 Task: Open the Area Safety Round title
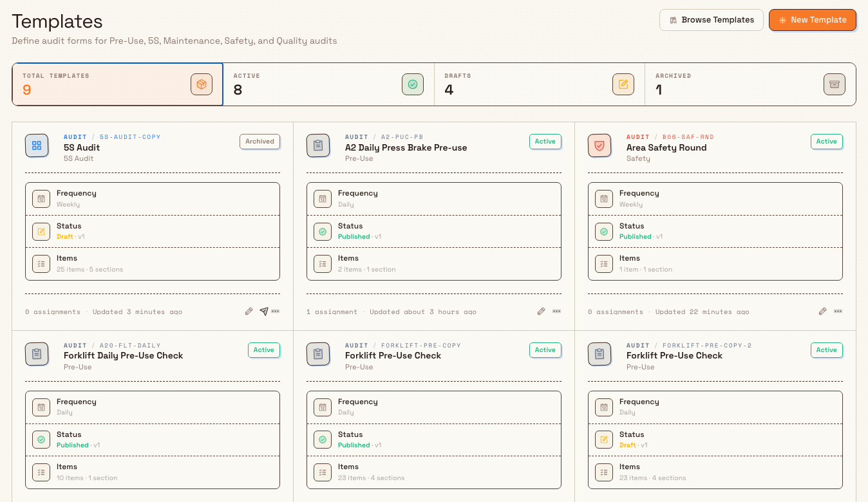pyautogui.click(x=666, y=147)
